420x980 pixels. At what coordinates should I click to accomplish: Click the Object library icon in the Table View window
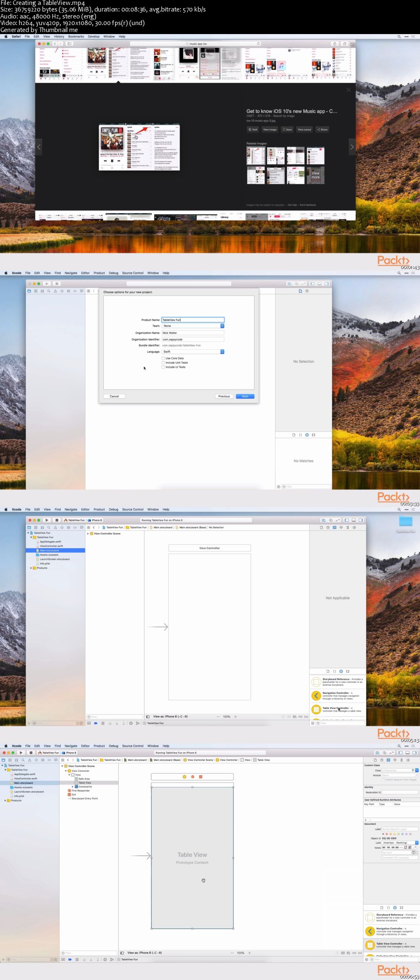coord(395,908)
